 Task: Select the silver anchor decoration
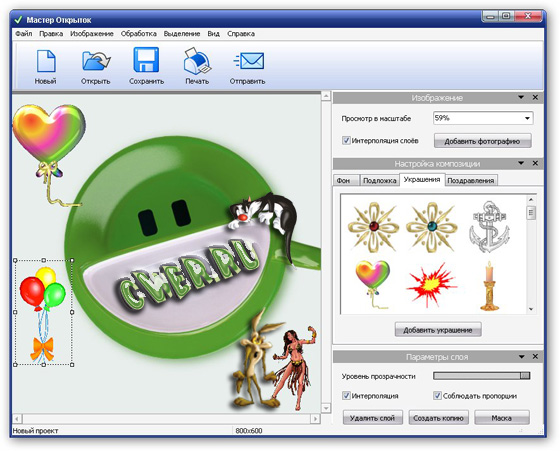click(x=489, y=227)
